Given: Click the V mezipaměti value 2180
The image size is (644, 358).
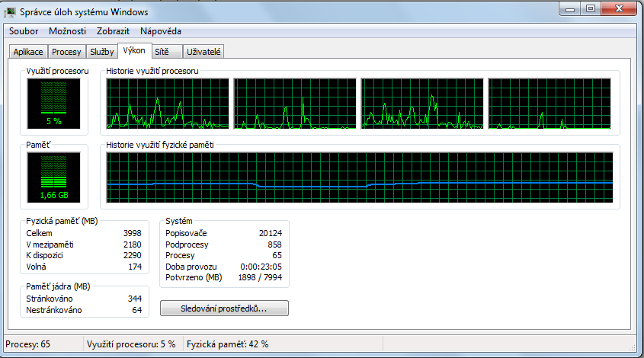Looking at the screenshot, I should coord(133,245).
